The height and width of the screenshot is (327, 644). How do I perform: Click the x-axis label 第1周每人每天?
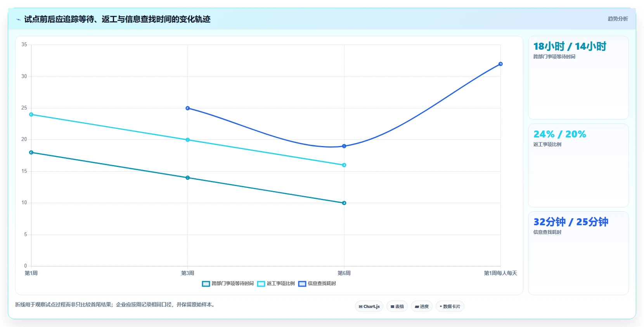(x=500, y=273)
